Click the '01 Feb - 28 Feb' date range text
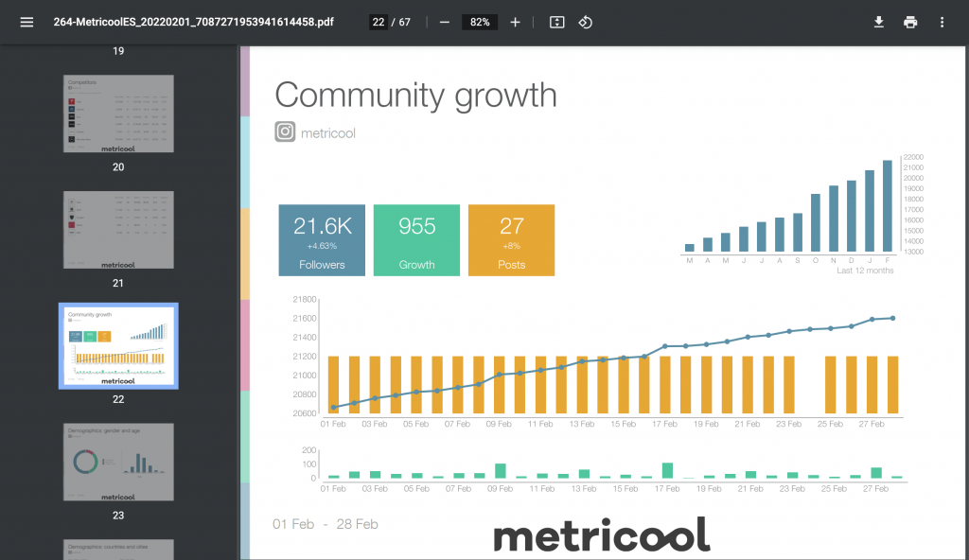The width and height of the screenshot is (969, 560). [326, 524]
